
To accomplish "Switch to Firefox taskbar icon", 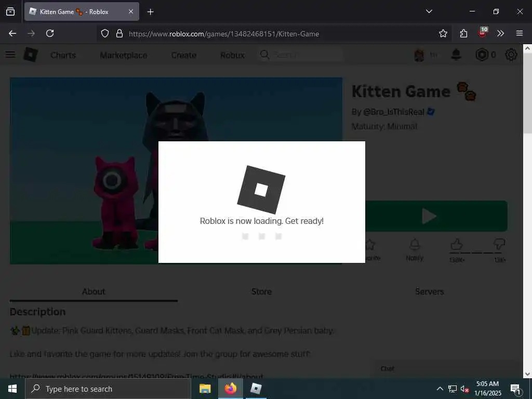I will click(x=230, y=389).
